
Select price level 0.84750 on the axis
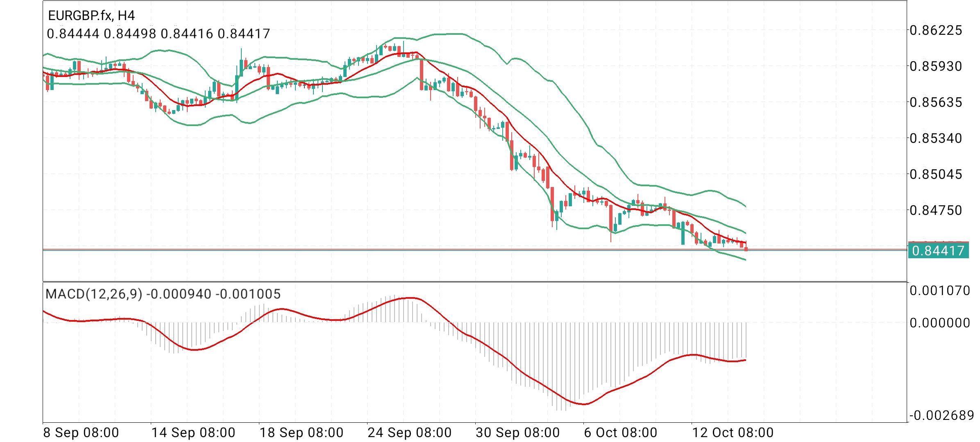pos(936,210)
